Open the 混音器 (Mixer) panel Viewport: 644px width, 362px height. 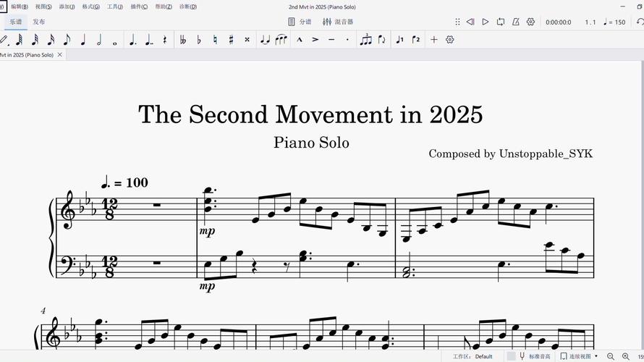coord(338,22)
